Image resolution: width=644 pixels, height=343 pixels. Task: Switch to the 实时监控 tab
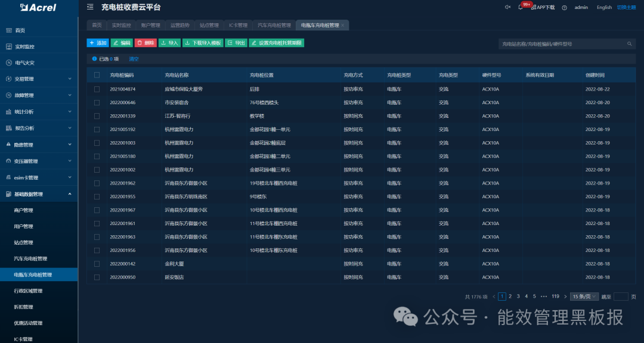(122, 25)
